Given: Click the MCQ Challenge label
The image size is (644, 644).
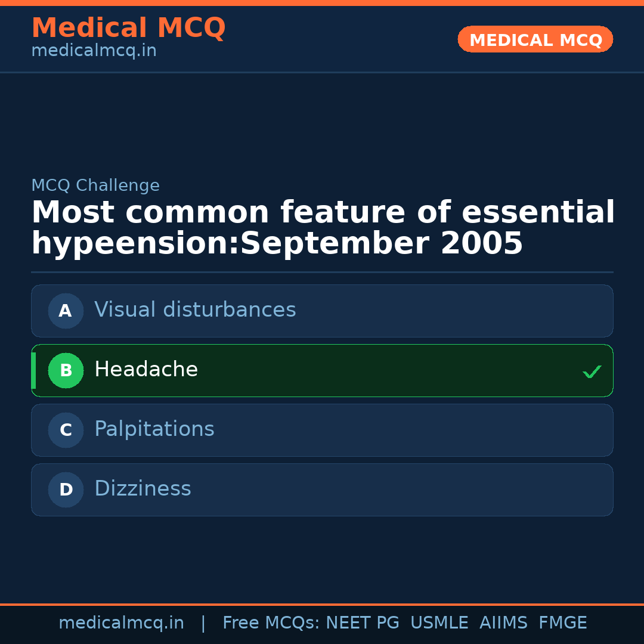Looking at the screenshot, I should [x=95, y=185].
